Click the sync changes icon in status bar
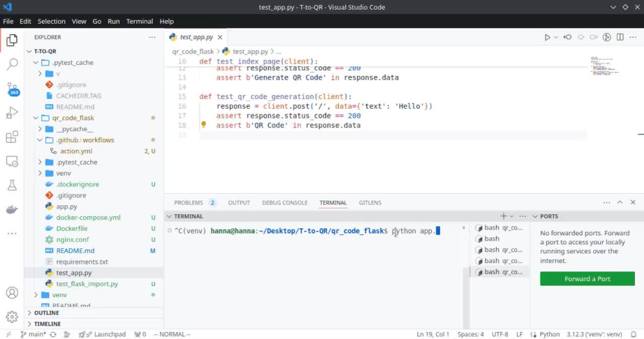This screenshot has width=644, height=339. point(53,334)
